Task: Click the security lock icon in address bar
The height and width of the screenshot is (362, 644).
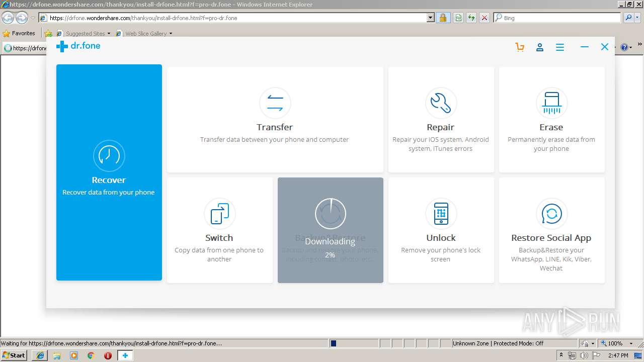Action: (443, 18)
